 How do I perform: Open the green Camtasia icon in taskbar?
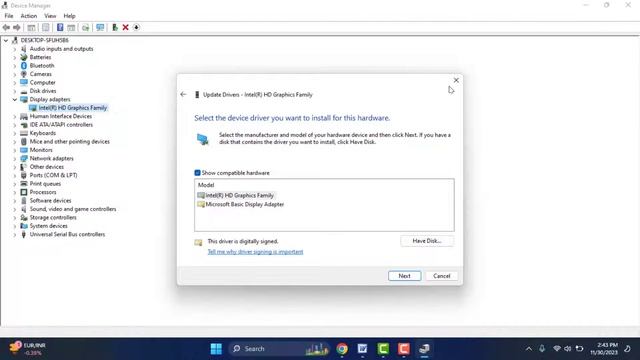(x=383, y=349)
